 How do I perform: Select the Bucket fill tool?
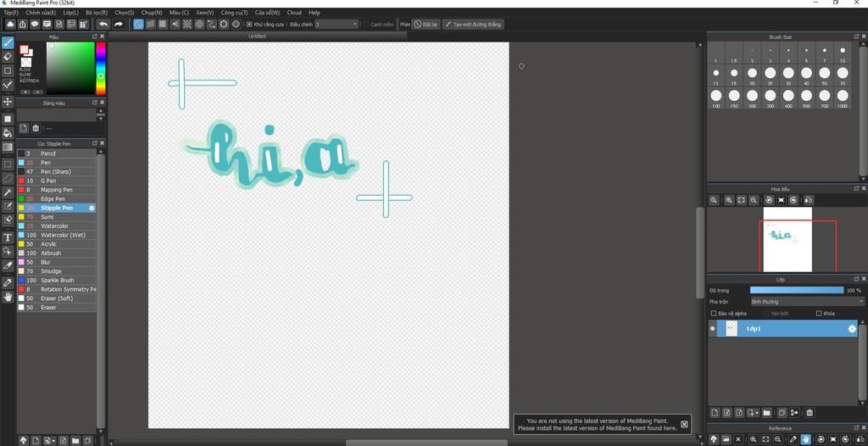coord(8,133)
